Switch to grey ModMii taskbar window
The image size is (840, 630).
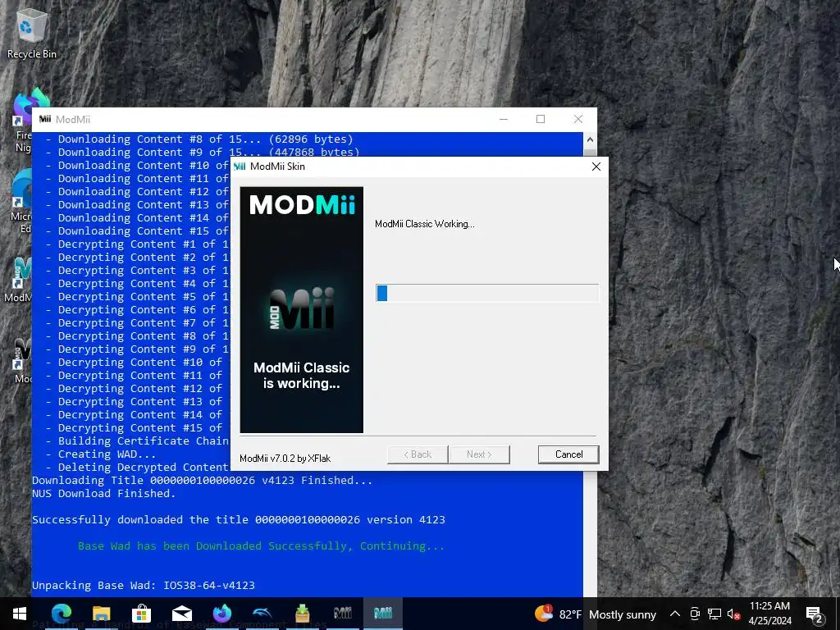pos(342,614)
